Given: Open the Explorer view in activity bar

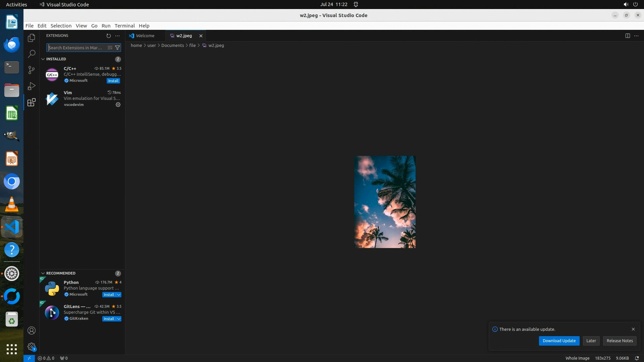Looking at the screenshot, I should coord(32,38).
